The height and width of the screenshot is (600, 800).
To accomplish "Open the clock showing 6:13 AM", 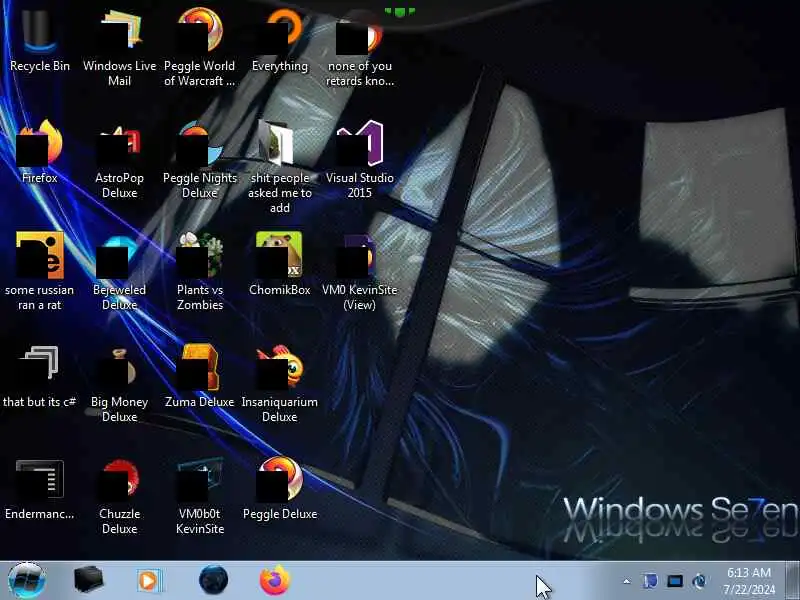I will 749,581.
